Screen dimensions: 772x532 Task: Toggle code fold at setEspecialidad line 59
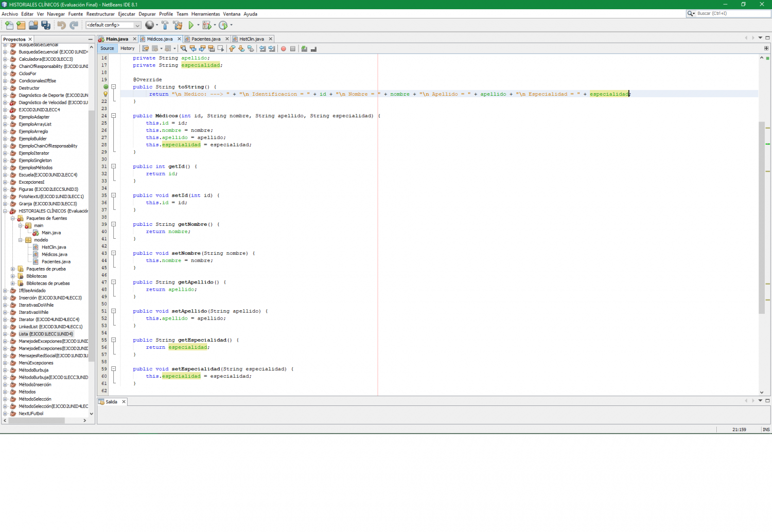tap(114, 369)
